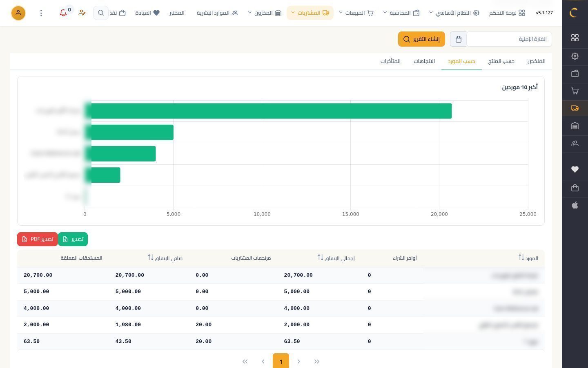Go to page 1 in pagination
Viewport: 588px width, 368px height.
[x=281, y=361]
